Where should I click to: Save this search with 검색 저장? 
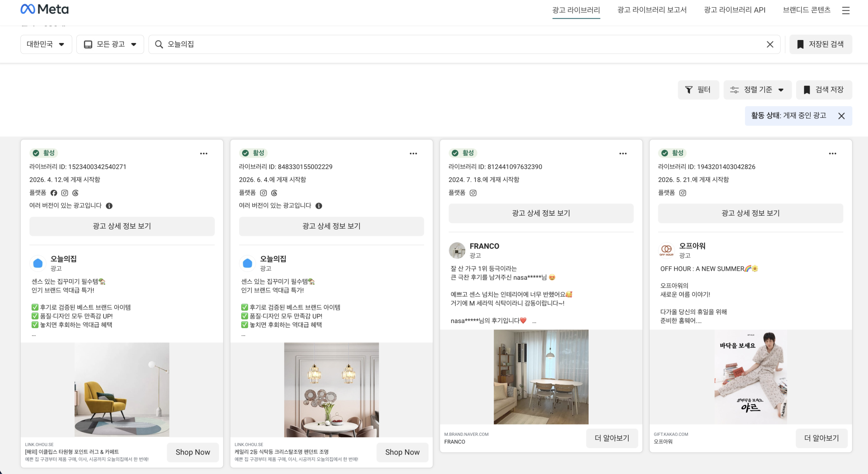824,90
